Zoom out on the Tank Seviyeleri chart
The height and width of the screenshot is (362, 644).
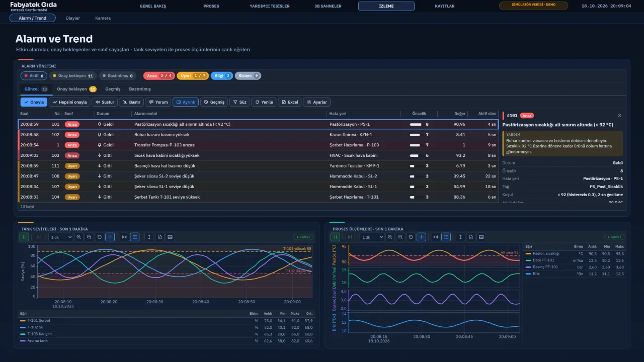pyautogui.click(x=89, y=237)
